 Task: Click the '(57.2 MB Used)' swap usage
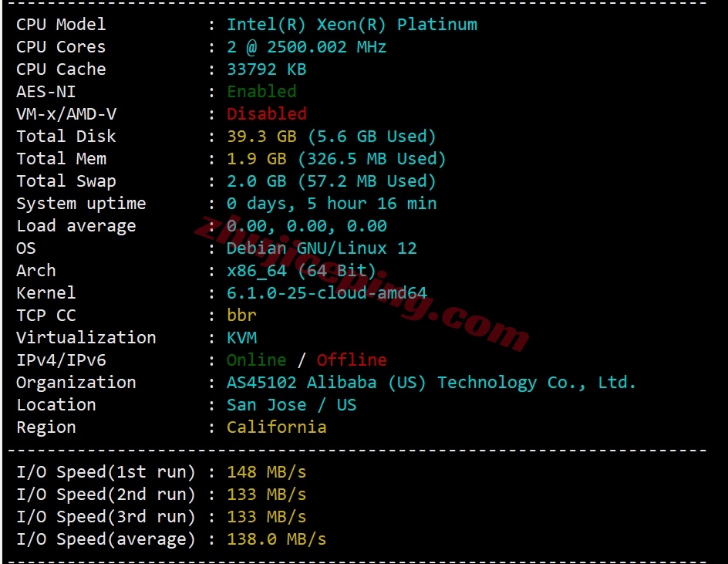coord(367,181)
